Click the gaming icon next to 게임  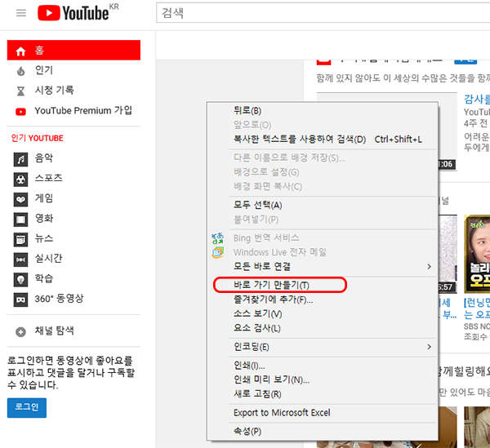20,199
